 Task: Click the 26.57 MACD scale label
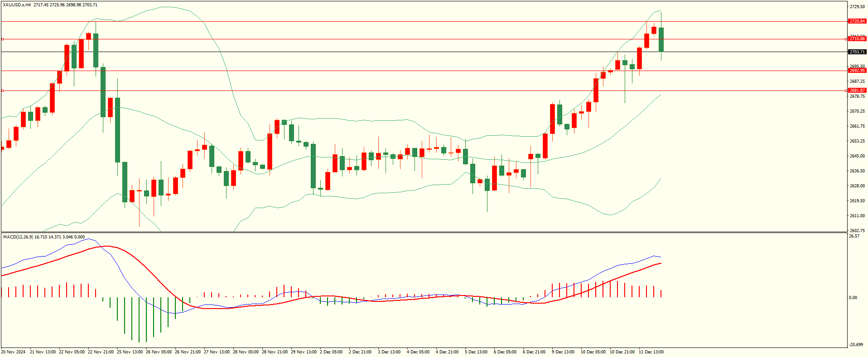[854, 236]
